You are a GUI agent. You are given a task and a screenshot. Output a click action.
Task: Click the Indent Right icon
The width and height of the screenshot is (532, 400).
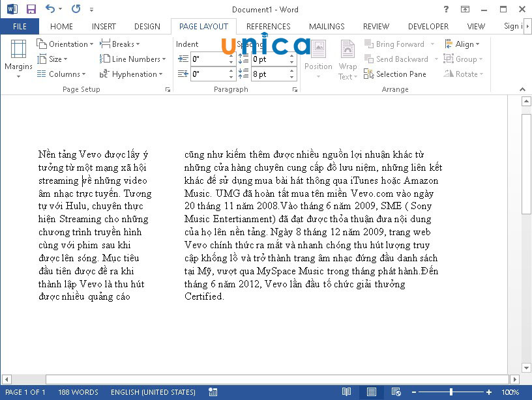click(183, 74)
